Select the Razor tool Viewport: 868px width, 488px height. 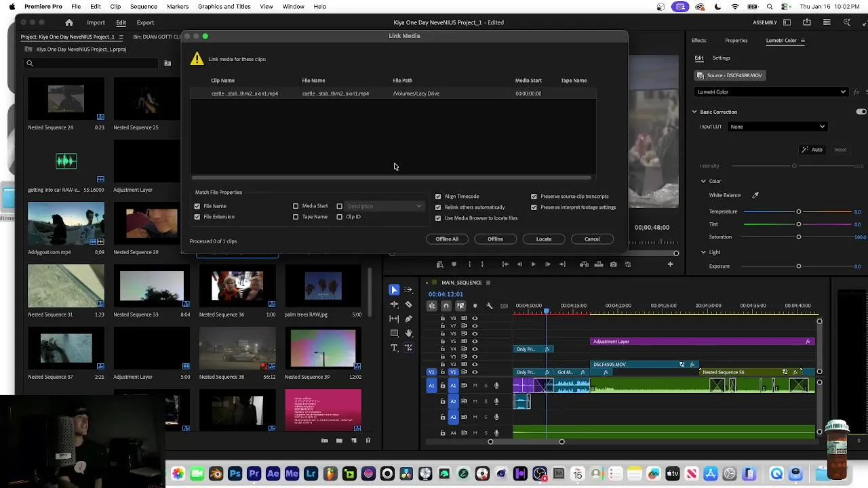tap(408, 304)
